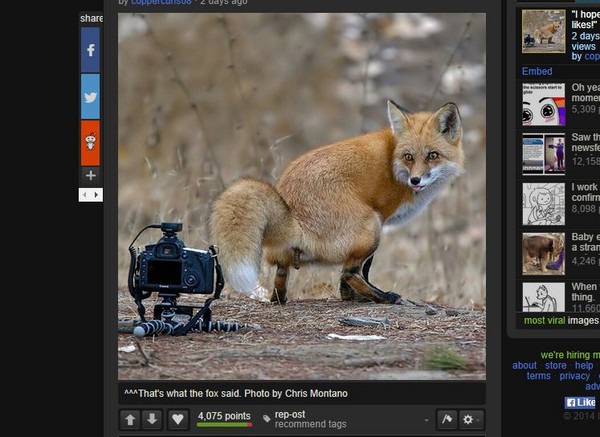Image resolution: width=600 pixels, height=437 pixels.
Task: Favorite the image with heart icon
Action: click(178, 420)
